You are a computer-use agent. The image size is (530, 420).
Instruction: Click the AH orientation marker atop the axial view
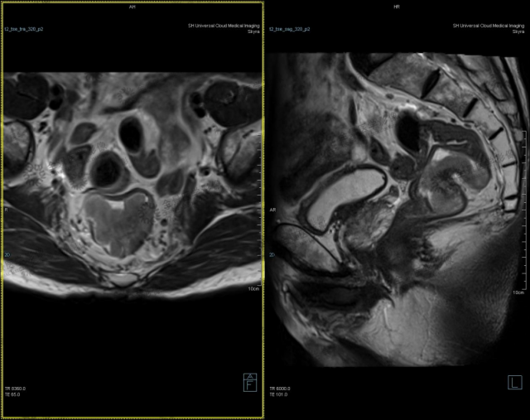click(132, 6)
